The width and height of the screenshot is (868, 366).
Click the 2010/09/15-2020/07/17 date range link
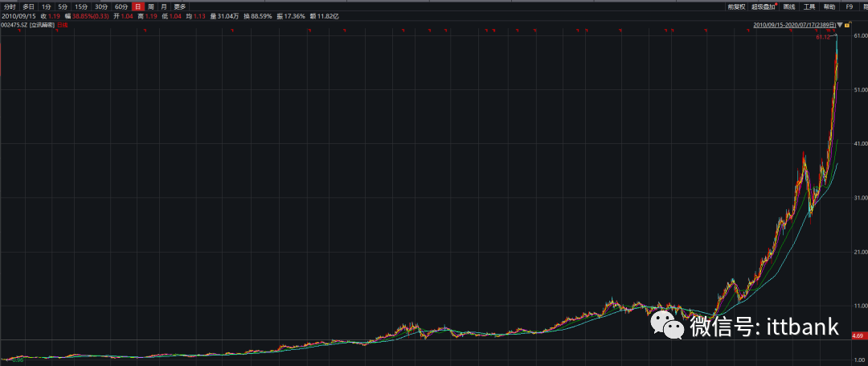(x=792, y=25)
